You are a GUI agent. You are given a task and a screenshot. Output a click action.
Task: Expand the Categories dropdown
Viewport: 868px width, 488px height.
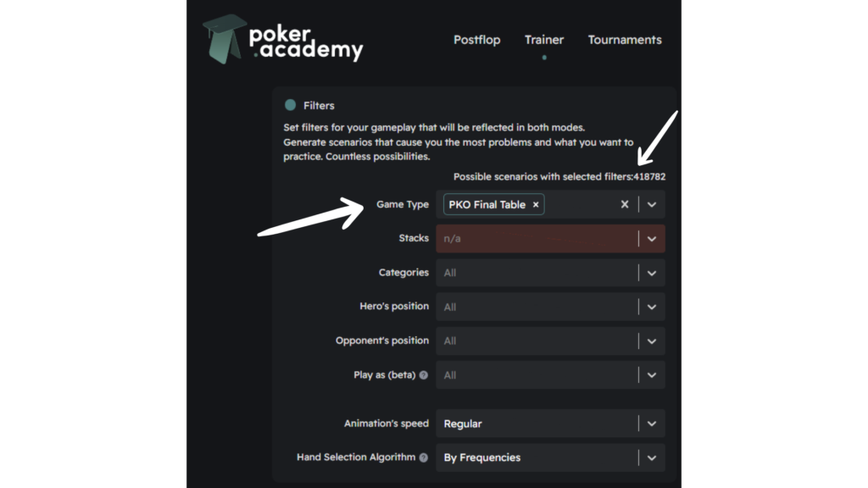[652, 273]
